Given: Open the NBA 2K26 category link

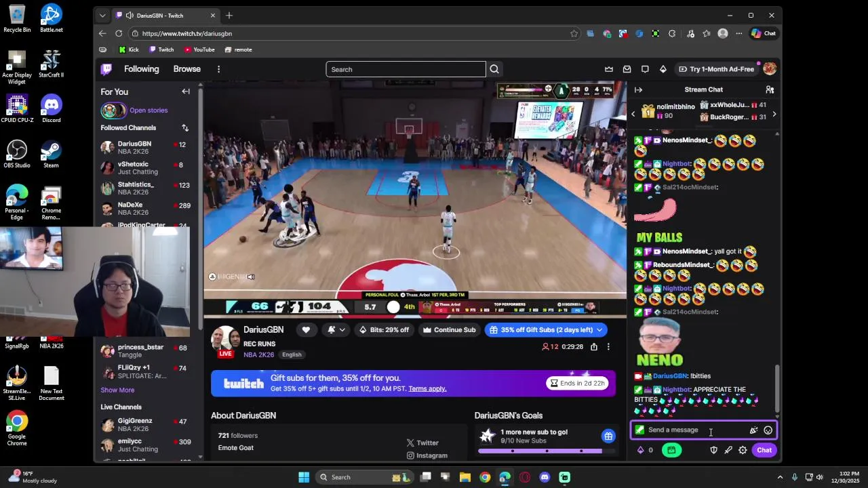Looking at the screenshot, I should 258,355.
